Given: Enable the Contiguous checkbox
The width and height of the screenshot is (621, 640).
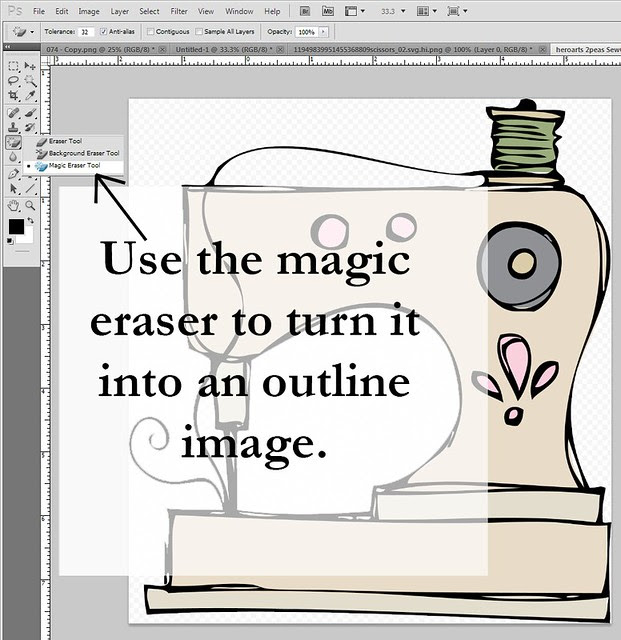Looking at the screenshot, I should (150, 31).
